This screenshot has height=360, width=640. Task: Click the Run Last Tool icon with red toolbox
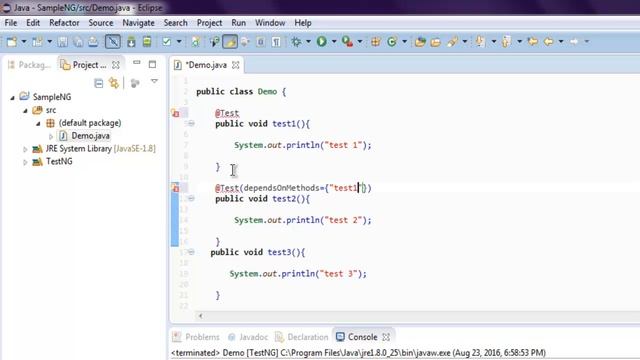coord(347,41)
